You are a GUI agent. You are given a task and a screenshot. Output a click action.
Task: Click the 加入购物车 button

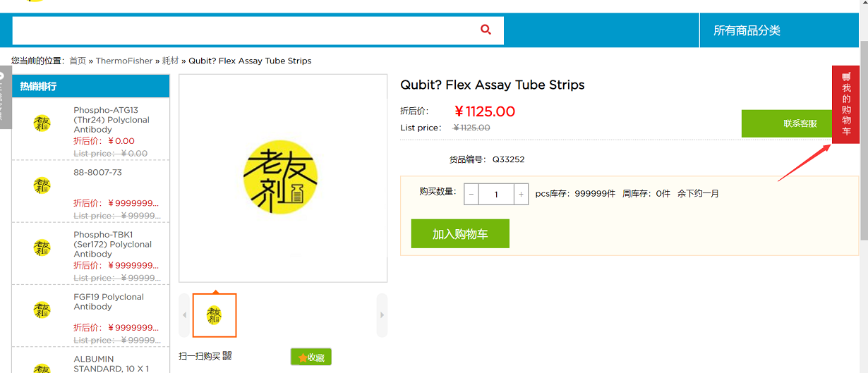click(460, 233)
